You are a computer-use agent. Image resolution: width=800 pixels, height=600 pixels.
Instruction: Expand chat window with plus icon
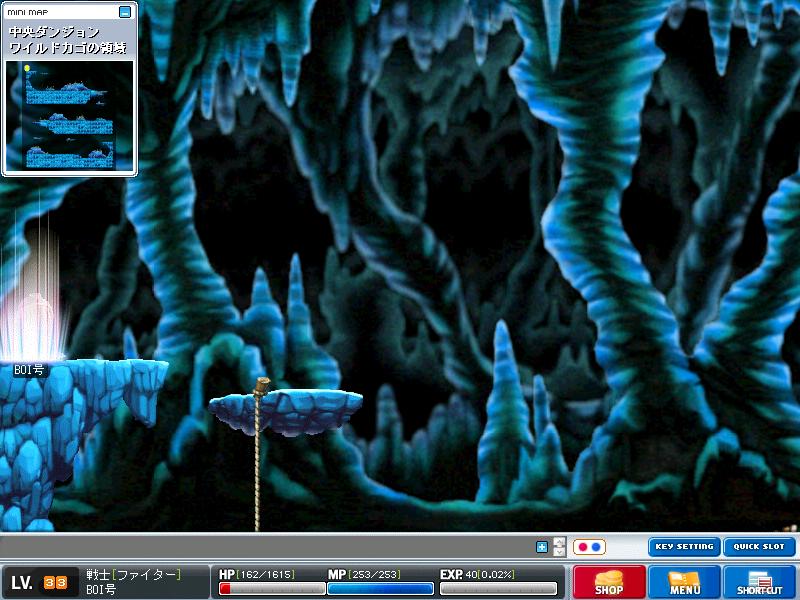coord(542,547)
